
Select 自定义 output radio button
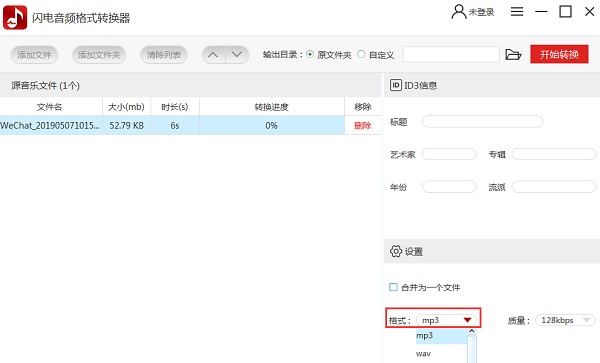361,54
